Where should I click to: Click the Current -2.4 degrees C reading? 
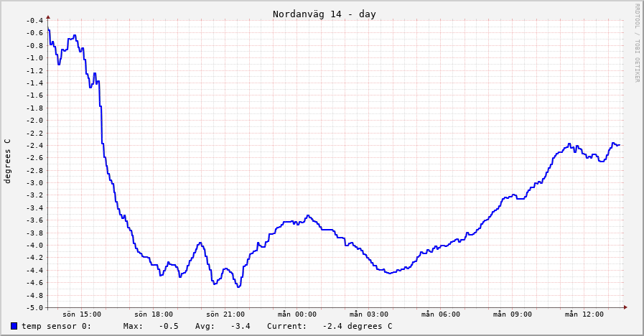[x=357, y=326]
